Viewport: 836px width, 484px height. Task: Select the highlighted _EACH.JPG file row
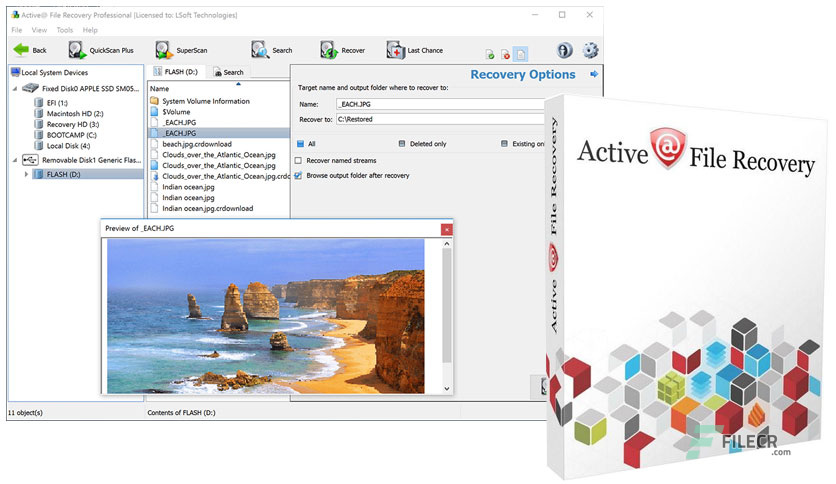coord(219,133)
